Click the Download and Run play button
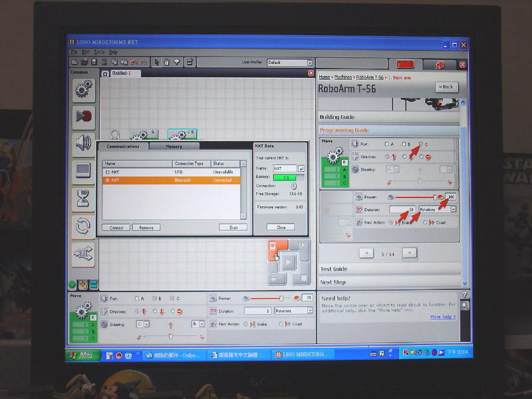 point(288,262)
